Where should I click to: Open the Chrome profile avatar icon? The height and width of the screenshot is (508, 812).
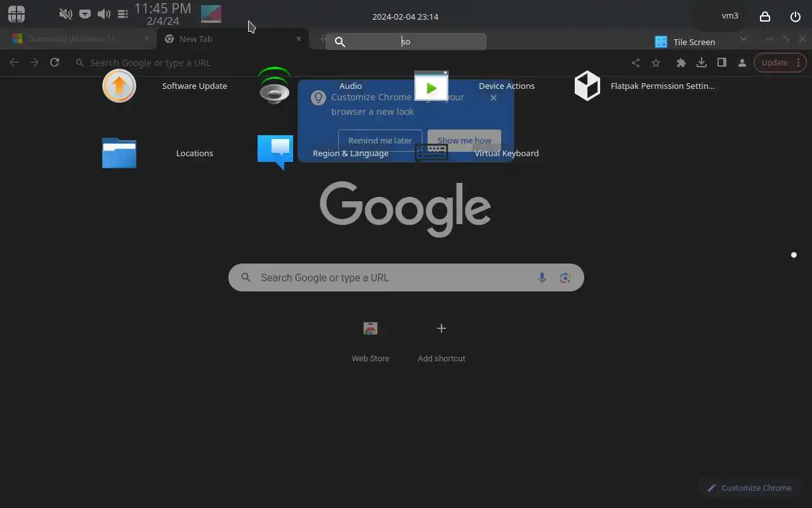pos(742,62)
